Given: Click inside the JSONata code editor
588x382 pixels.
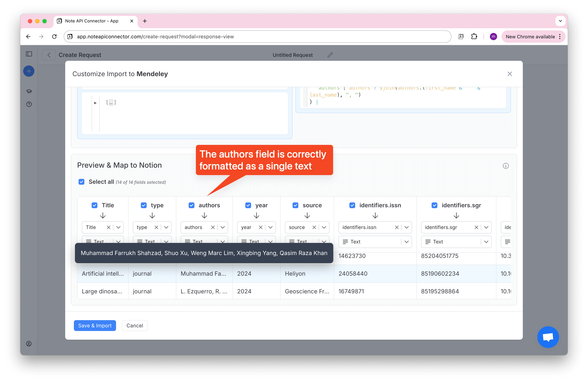Looking at the screenshot, I should pyautogui.click(x=403, y=97).
